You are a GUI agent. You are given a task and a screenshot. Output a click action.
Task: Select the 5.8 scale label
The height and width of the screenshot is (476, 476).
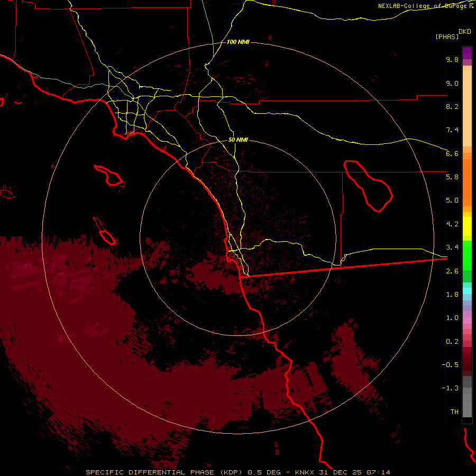pyautogui.click(x=452, y=177)
